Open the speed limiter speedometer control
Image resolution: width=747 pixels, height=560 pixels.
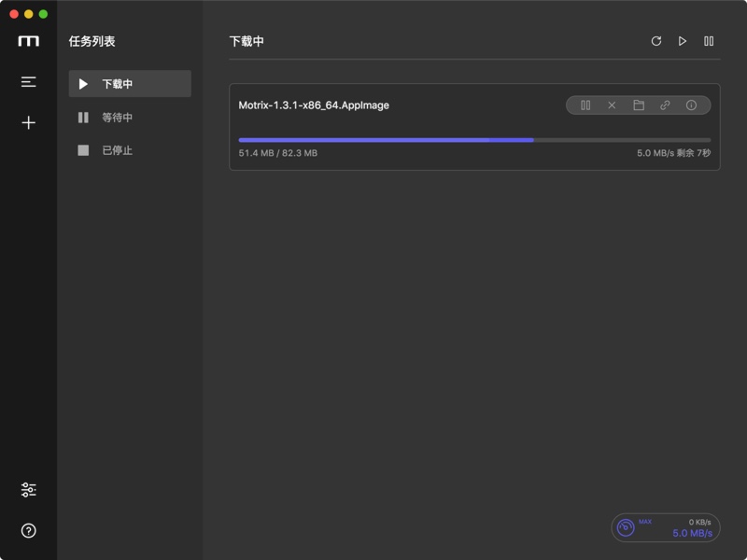click(626, 527)
